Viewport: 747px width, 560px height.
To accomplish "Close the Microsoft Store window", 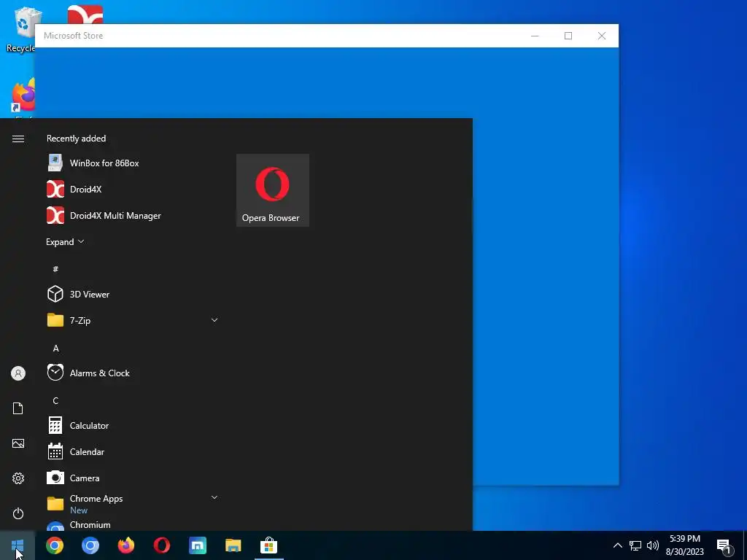I will point(602,36).
